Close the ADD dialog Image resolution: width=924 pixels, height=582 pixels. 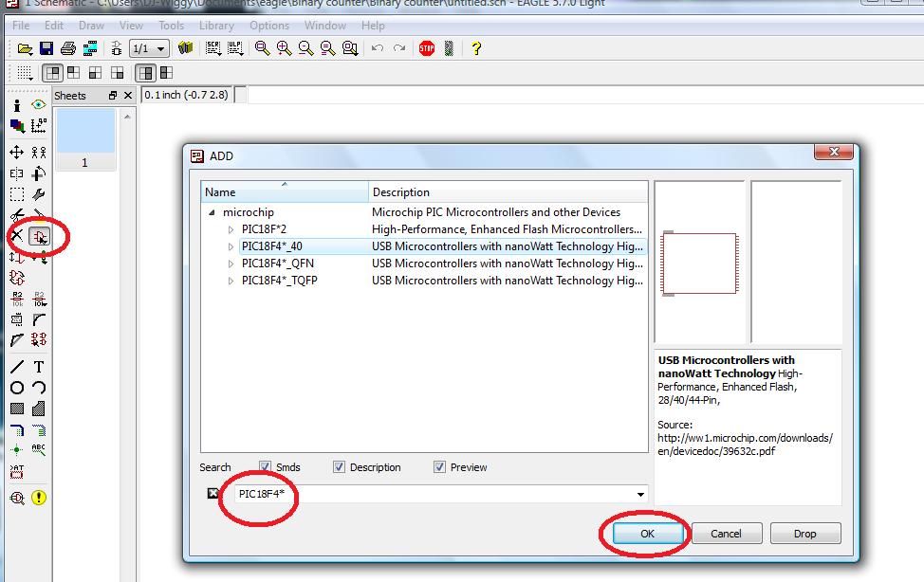click(x=834, y=152)
